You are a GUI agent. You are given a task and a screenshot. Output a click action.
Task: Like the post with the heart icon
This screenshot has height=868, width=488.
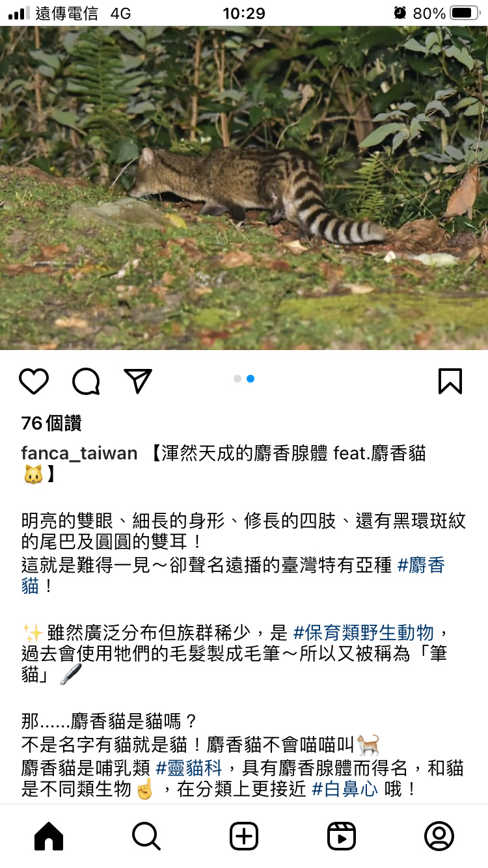point(34,381)
